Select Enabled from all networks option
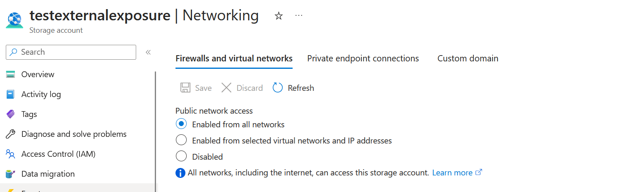This screenshot has width=644, height=192. pos(181,124)
